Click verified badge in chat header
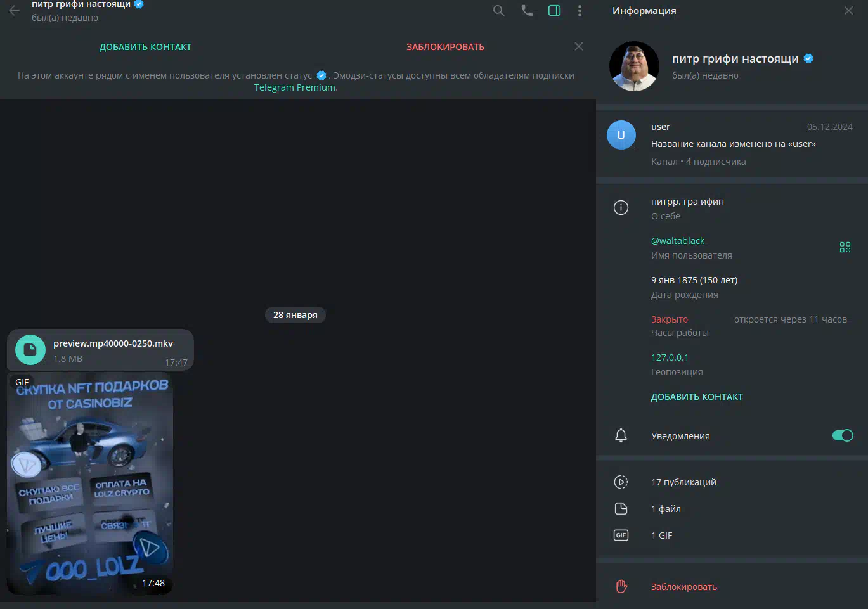The image size is (868, 609). click(139, 4)
